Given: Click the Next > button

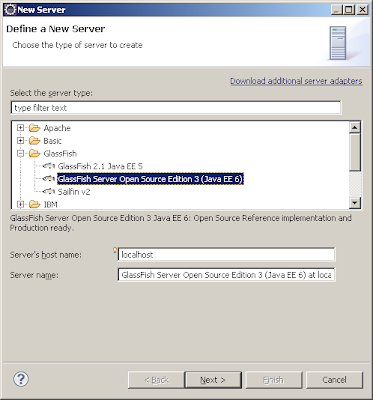Looking at the screenshot, I should click(x=213, y=380).
